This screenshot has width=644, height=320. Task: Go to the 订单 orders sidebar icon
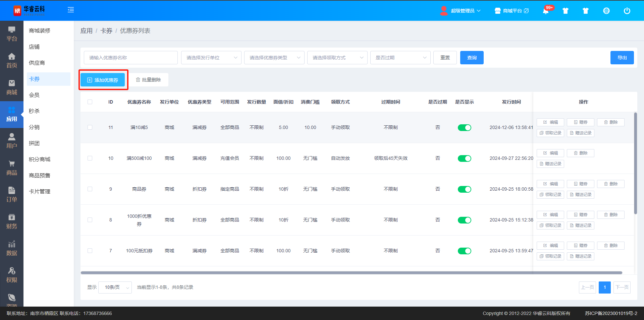[12, 195]
